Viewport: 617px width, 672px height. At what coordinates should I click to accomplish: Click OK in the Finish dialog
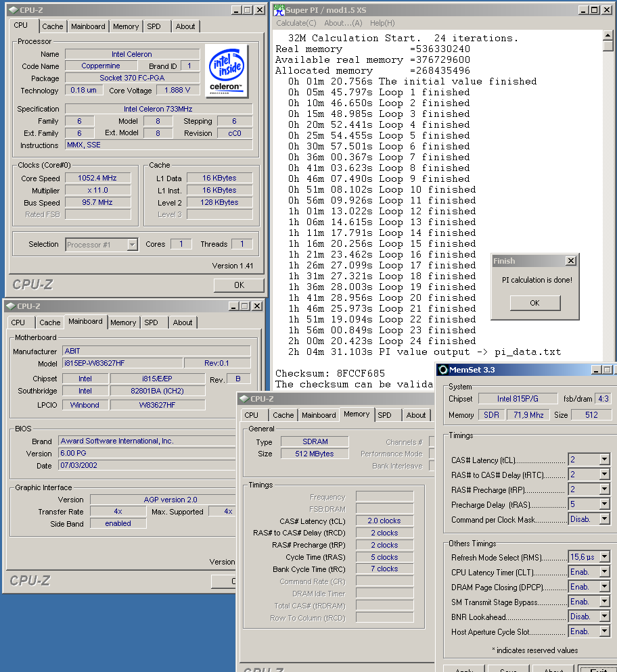535,303
